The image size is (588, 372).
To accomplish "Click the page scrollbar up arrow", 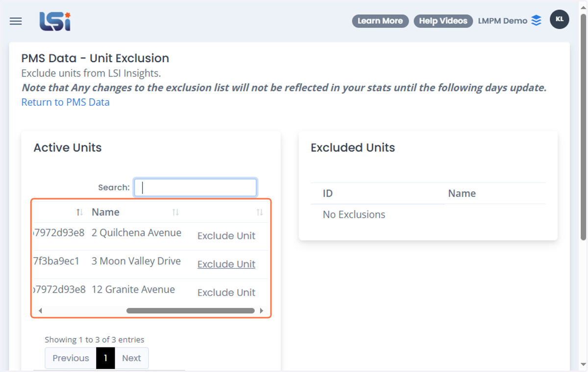I will 583,6.
